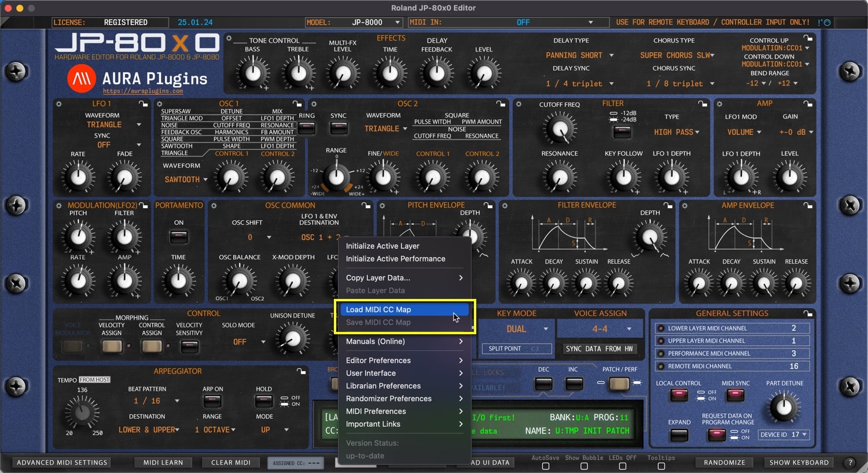Open the Chorus Type dropdown
Image resolution: width=868 pixels, height=473 pixels.
coord(677,56)
